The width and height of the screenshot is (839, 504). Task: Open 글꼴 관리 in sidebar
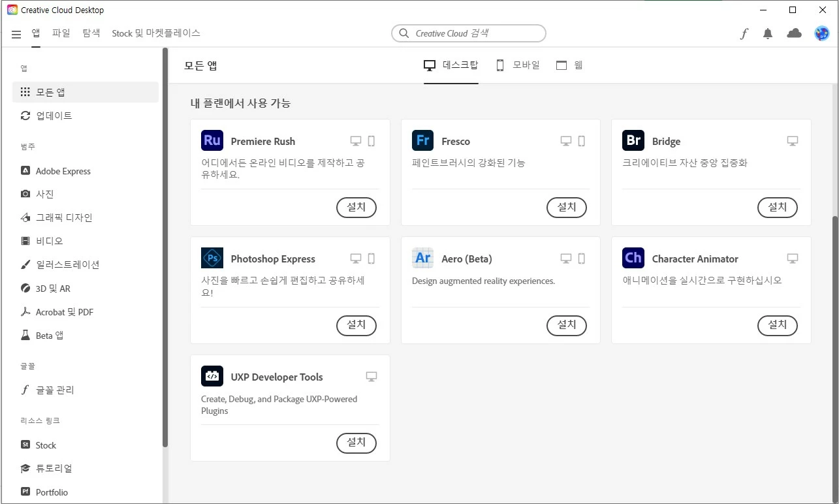coord(86,390)
